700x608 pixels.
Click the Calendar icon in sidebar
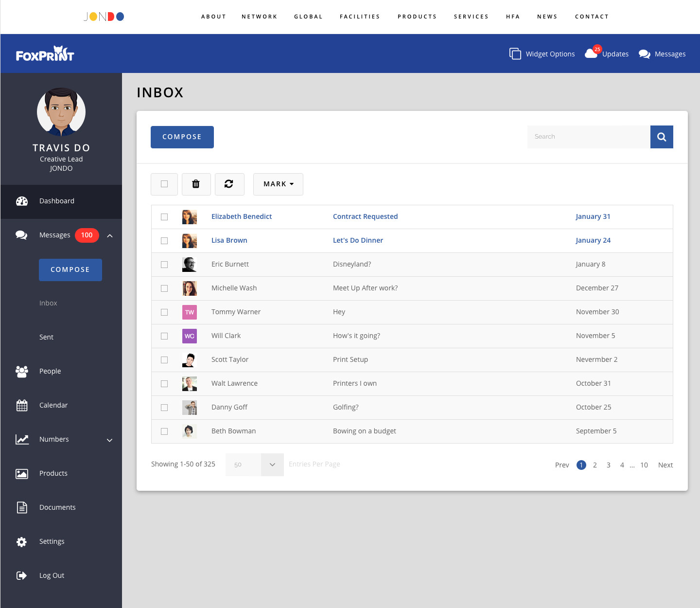22,405
